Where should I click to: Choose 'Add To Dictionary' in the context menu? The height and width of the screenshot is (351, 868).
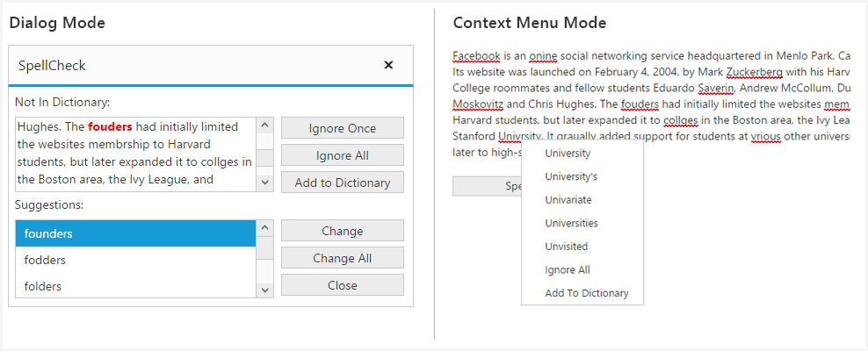click(587, 293)
